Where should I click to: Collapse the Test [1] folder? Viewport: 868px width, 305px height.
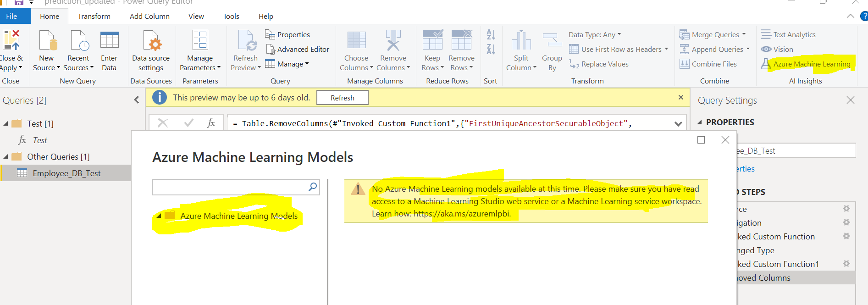point(6,124)
